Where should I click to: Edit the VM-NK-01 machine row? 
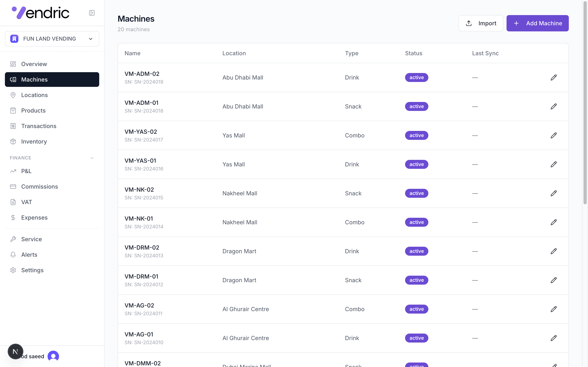(553, 222)
